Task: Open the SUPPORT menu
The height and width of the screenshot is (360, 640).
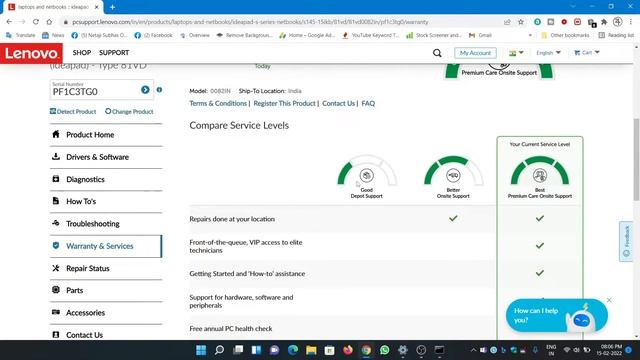Action: point(114,53)
